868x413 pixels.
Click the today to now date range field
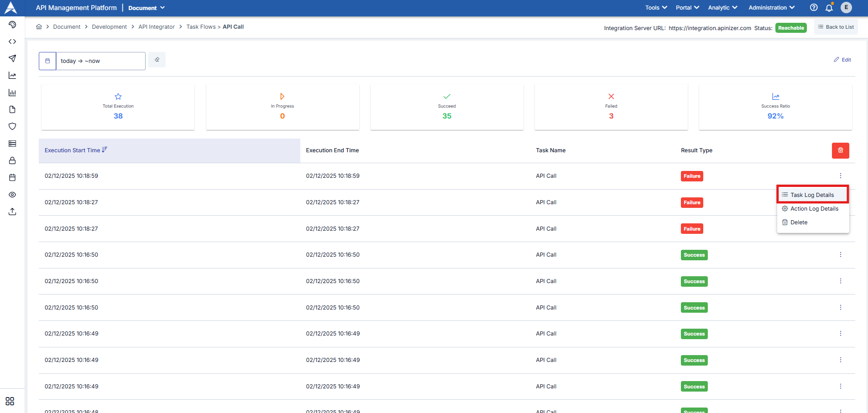(x=100, y=61)
